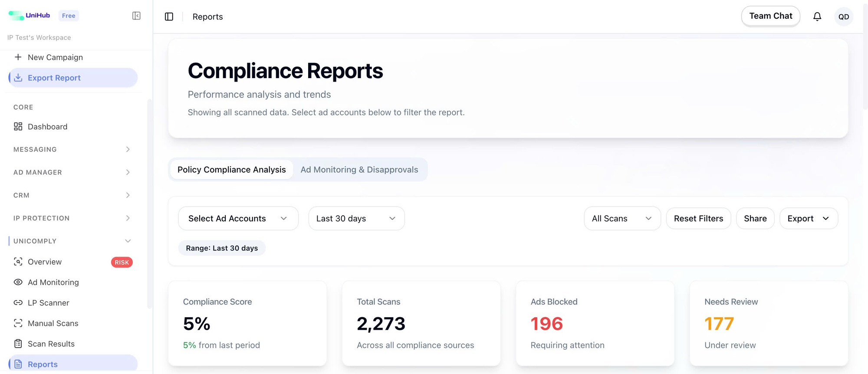Toggle the sidebar panel icon beside Reports
Image resolution: width=868 pixels, height=374 pixels.
(x=169, y=16)
